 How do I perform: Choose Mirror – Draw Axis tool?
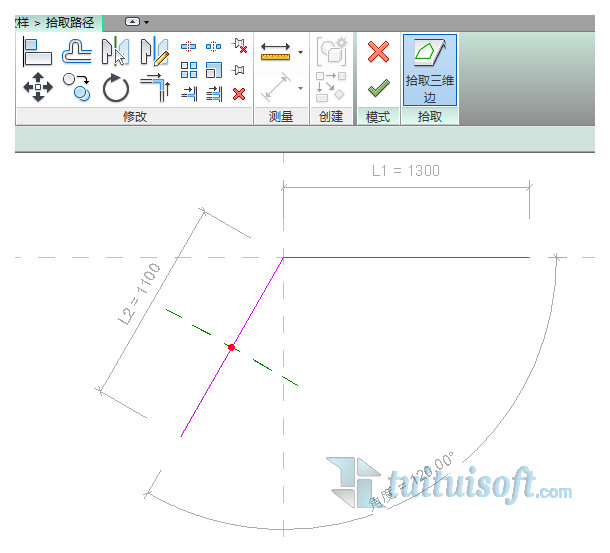tap(154, 51)
